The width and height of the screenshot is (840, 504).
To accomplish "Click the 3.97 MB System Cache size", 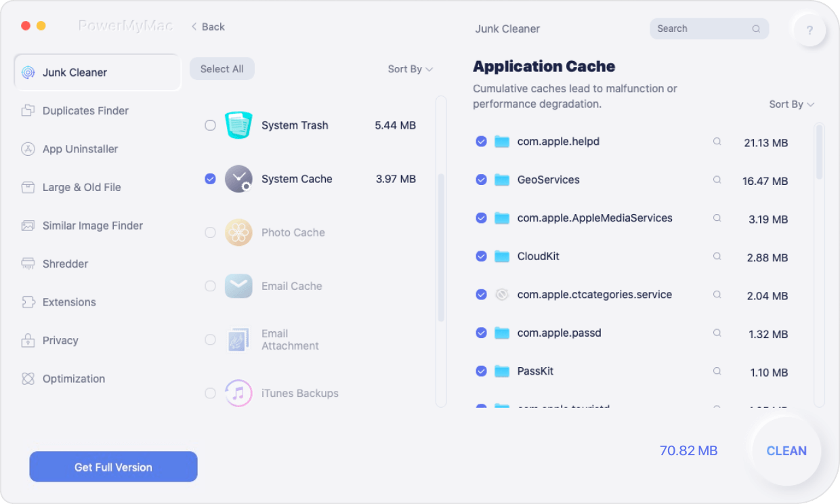I will (x=396, y=179).
